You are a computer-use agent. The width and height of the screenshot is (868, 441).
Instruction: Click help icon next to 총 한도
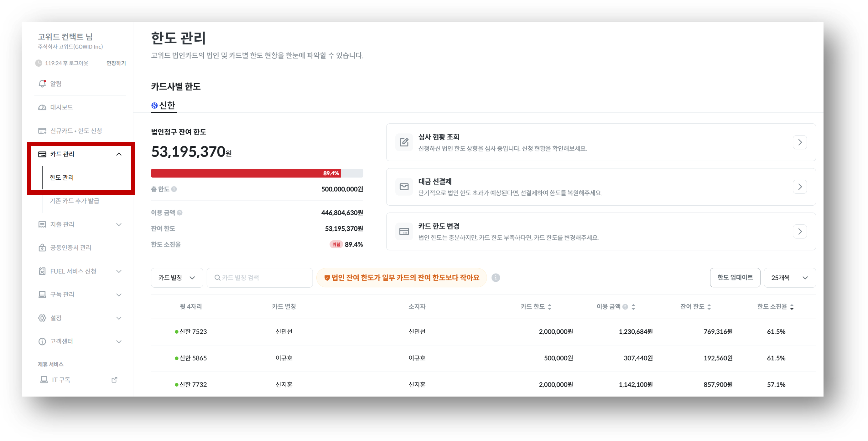pyautogui.click(x=174, y=189)
